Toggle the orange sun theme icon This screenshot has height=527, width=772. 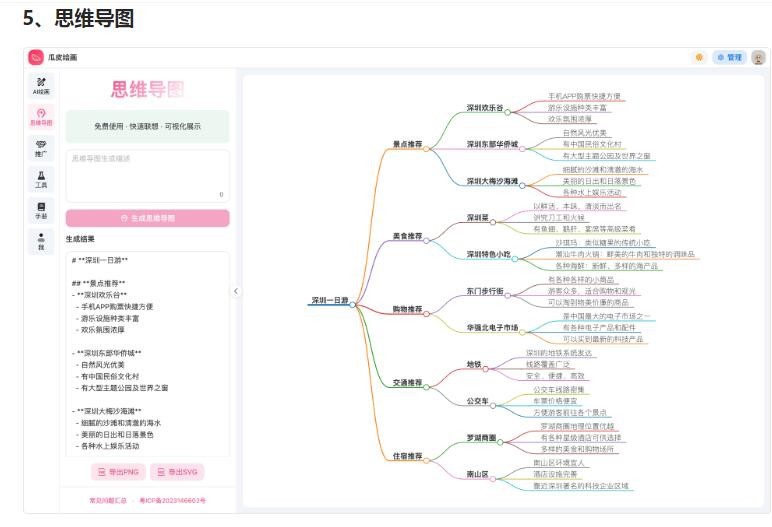tap(699, 57)
